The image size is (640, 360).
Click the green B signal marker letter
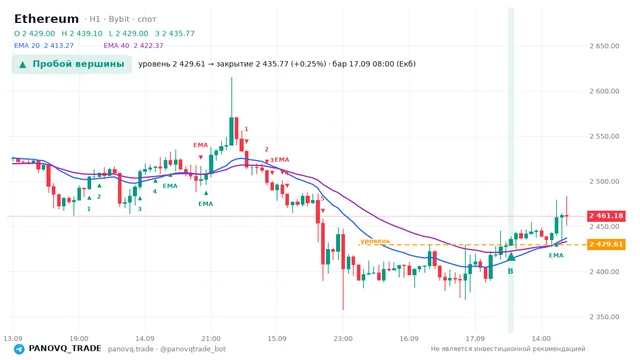[x=510, y=271]
